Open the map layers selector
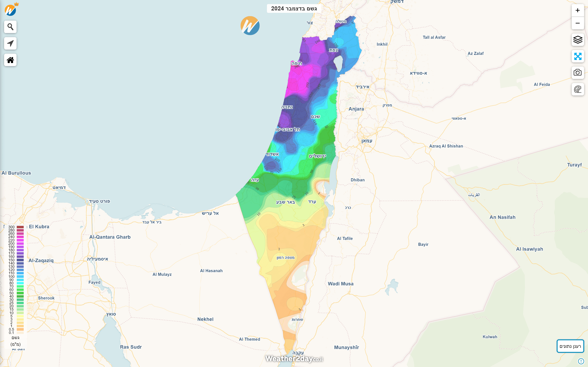 (x=578, y=40)
